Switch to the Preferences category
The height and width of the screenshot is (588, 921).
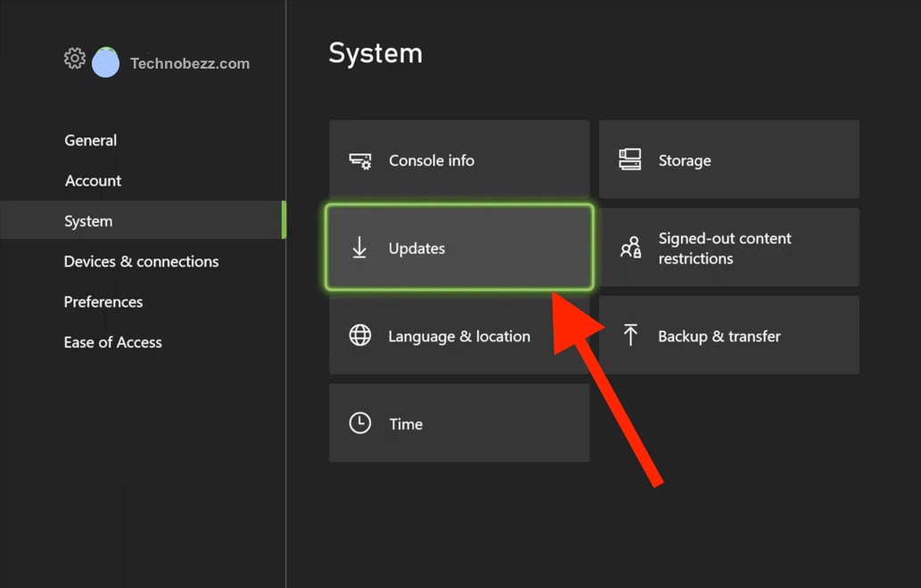[103, 302]
